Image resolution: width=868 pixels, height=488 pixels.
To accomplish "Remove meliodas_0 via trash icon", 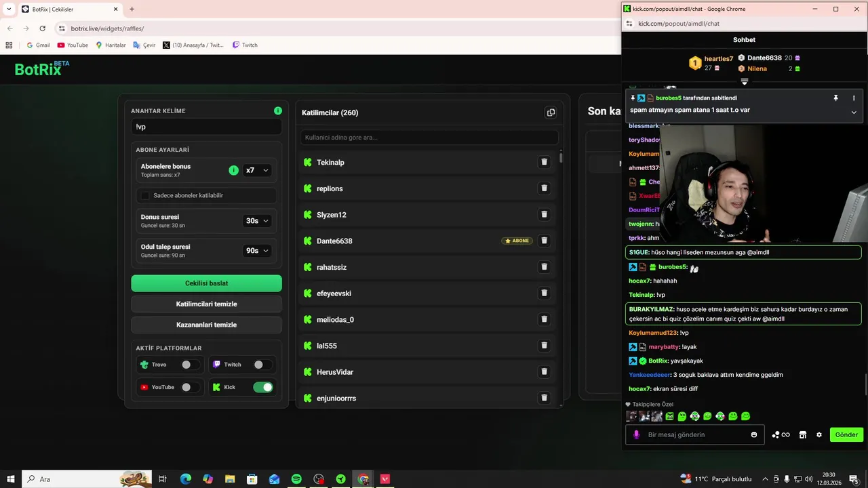I will click(x=544, y=319).
